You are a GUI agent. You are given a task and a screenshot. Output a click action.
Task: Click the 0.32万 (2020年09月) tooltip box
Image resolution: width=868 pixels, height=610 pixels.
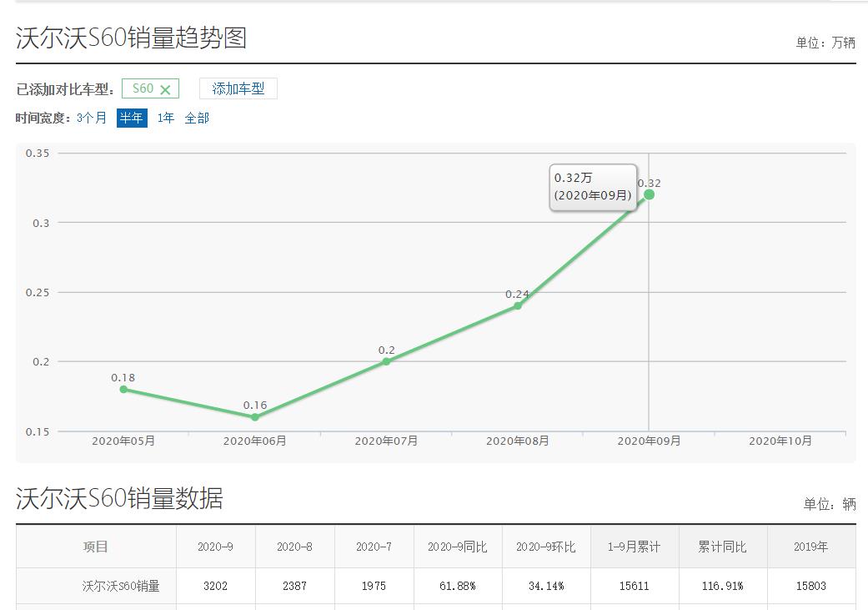(593, 187)
